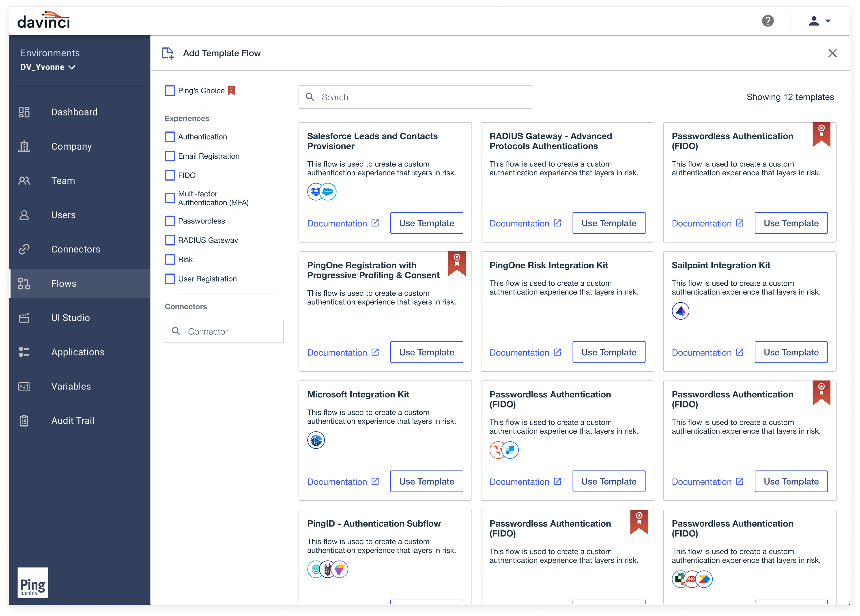This screenshot has height=616, width=860.
Task: Click the purple gem connector icon on PingID card
Action: (x=340, y=570)
